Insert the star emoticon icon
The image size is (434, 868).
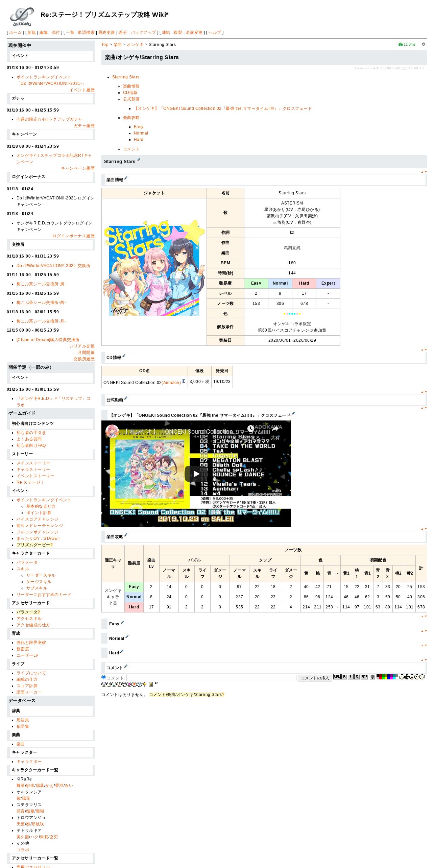[134, 684]
